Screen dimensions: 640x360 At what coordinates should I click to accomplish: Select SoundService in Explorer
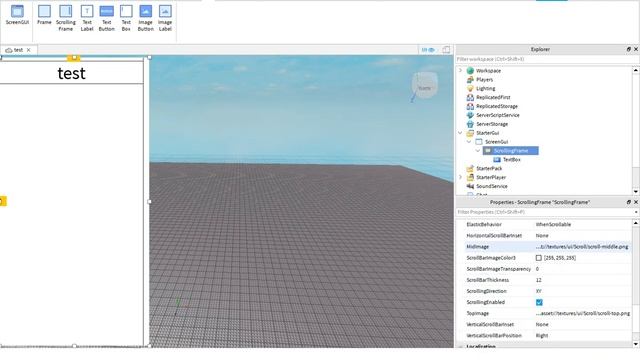click(x=491, y=186)
